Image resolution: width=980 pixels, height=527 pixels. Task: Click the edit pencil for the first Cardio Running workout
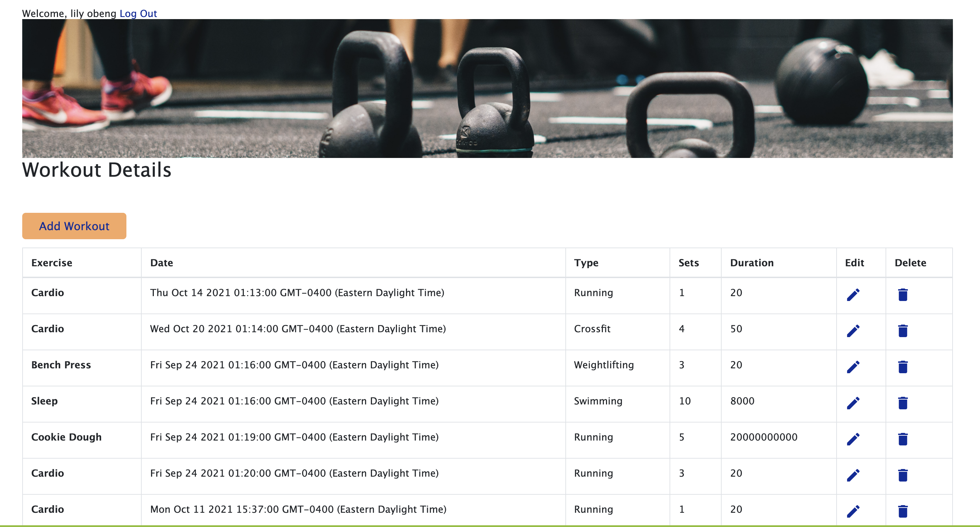click(854, 294)
